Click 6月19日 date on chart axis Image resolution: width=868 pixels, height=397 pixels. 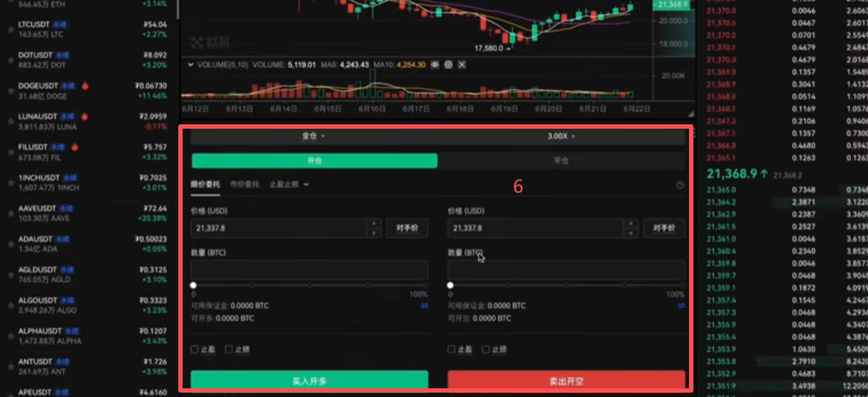coord(506,109)
